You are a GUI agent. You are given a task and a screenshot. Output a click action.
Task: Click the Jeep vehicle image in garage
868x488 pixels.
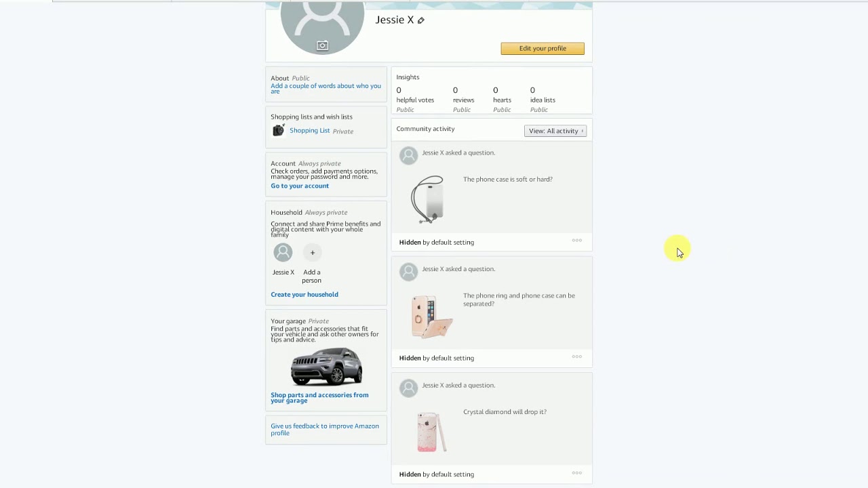326,367
